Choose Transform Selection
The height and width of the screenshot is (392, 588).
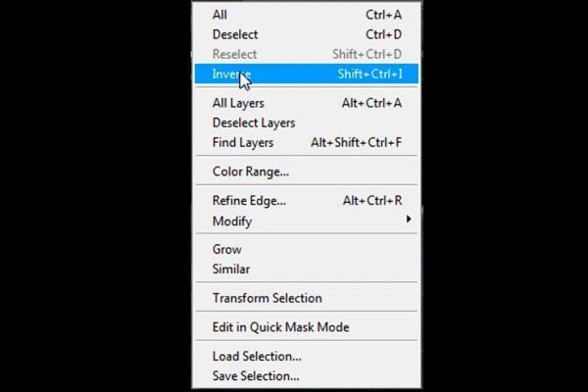click(307, 298)
